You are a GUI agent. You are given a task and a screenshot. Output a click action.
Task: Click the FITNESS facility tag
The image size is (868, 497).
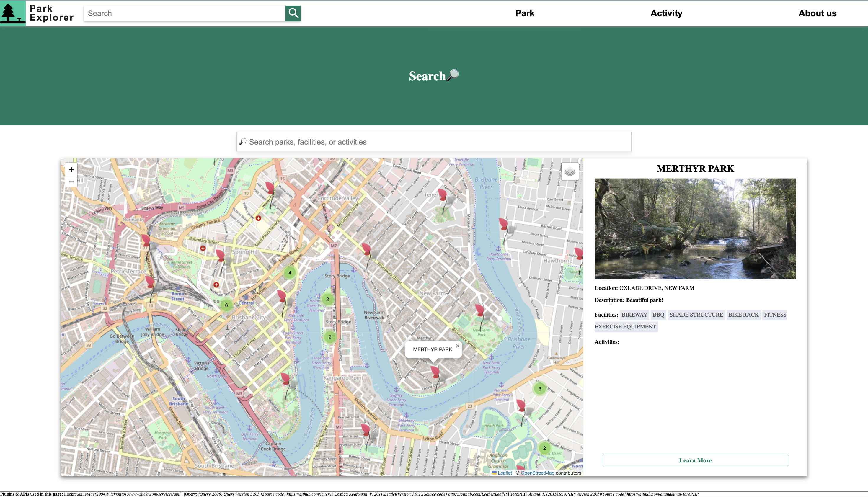click(x=775, y=315)
